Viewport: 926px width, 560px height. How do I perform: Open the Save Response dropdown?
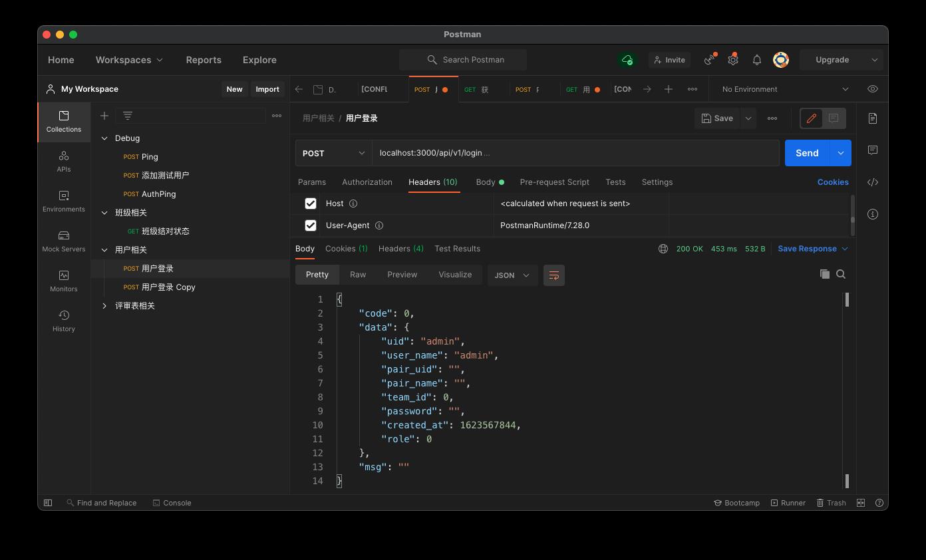pyautogui.click(x=813, y=249)
